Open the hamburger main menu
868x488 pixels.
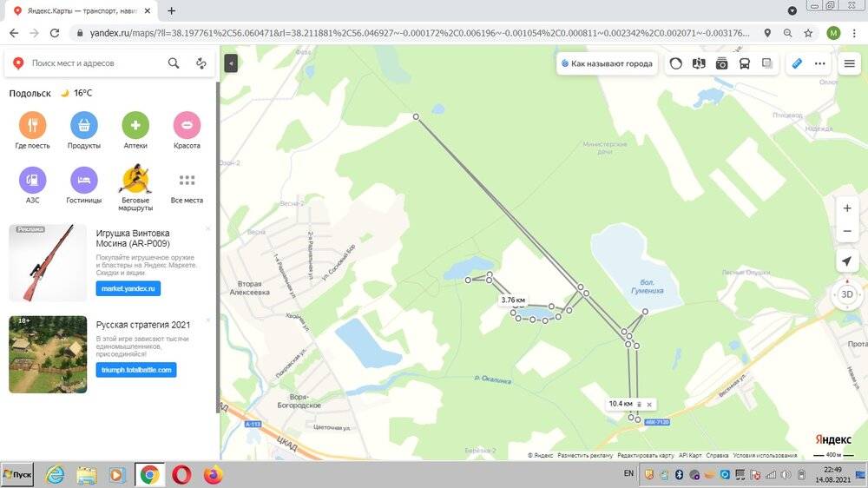[849, 63]
